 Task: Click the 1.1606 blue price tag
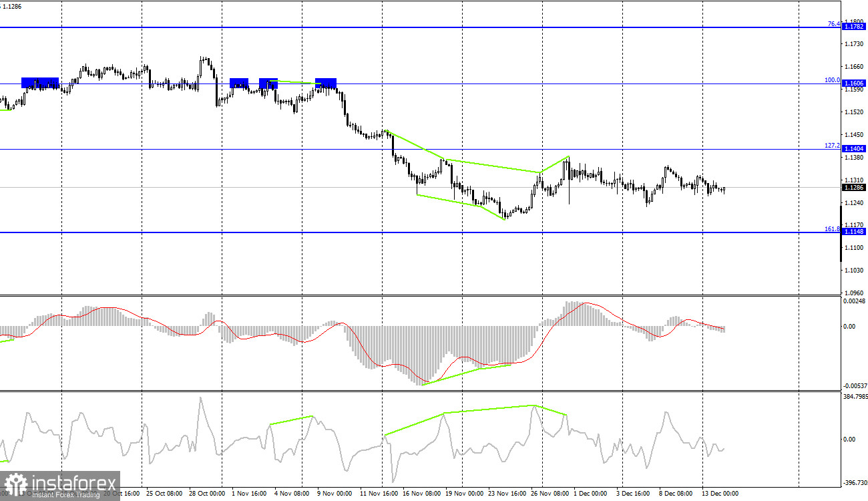point(855,83)
